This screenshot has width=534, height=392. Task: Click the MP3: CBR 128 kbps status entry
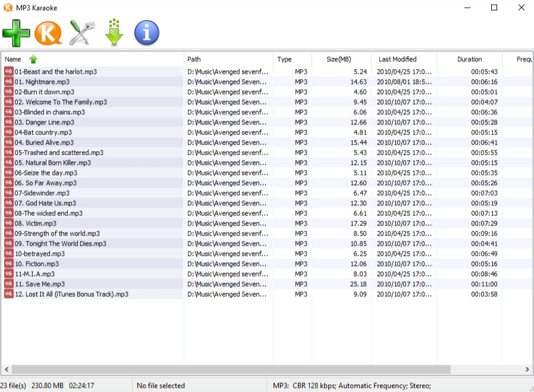[352, 385]
